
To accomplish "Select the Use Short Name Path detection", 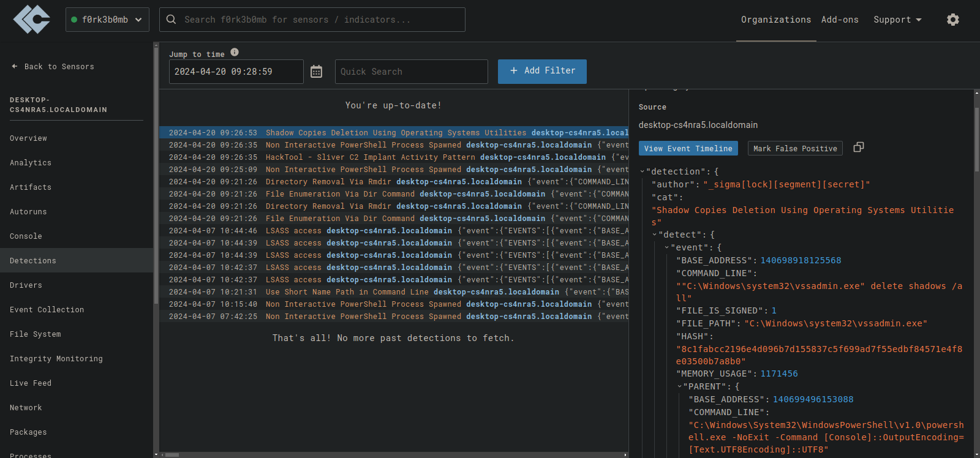I will tap(394, 292).
